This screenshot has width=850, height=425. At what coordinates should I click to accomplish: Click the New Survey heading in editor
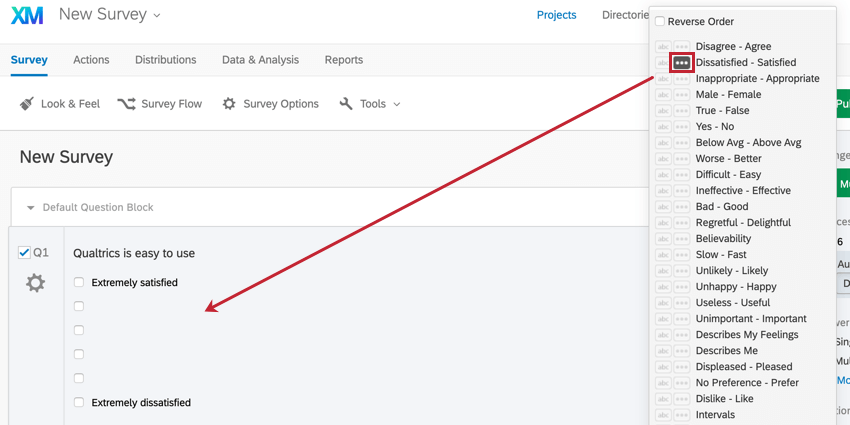point(66,157)
